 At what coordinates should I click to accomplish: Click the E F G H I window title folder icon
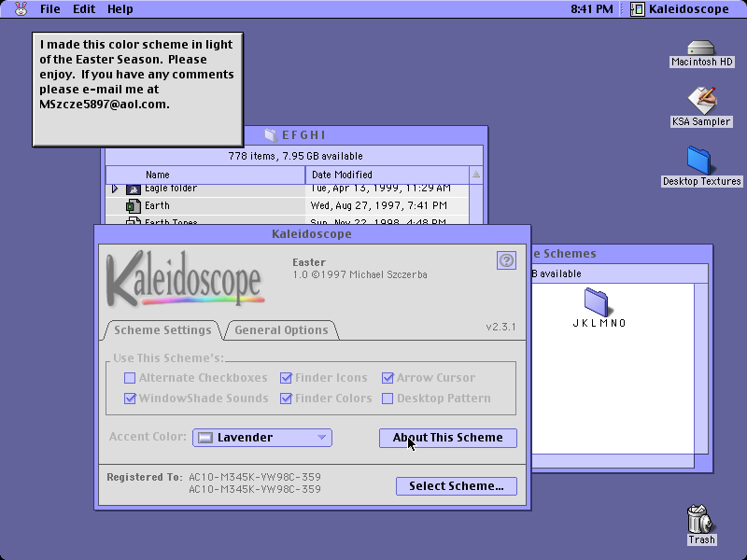coord(271,135)
